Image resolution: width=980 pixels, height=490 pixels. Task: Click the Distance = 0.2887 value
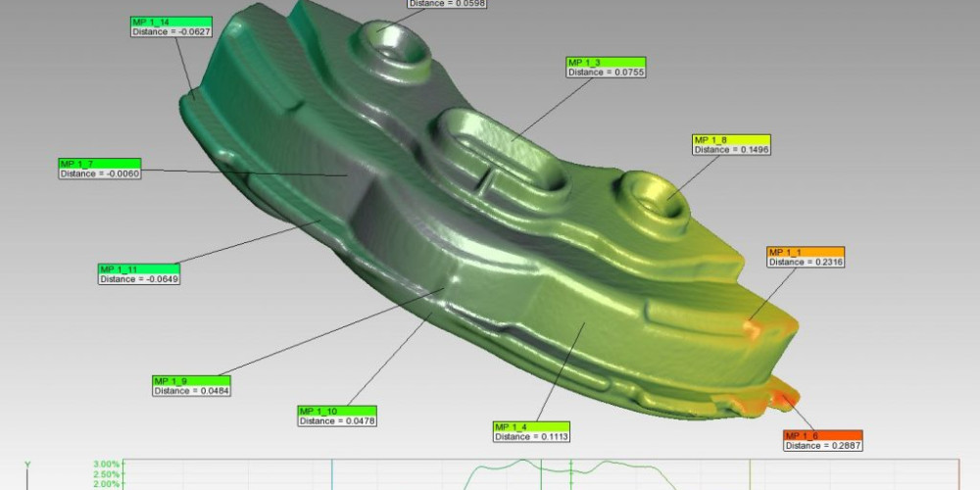(x=822, y=446)
